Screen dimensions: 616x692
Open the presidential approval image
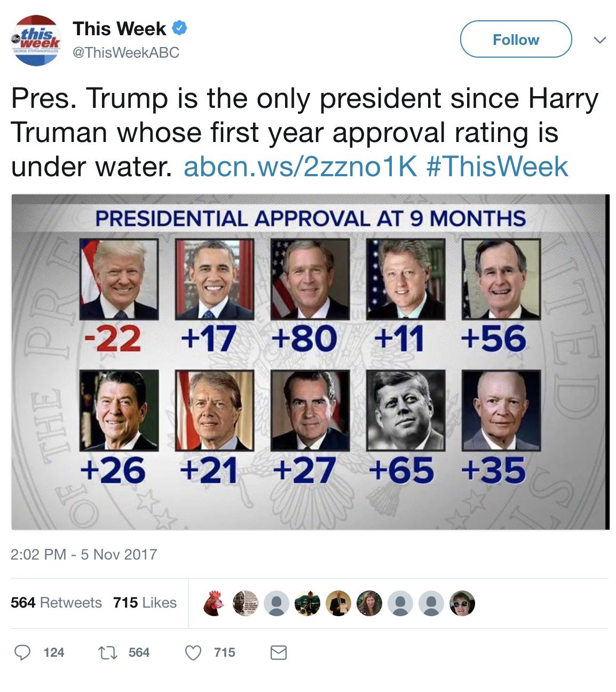pos(310,362)
